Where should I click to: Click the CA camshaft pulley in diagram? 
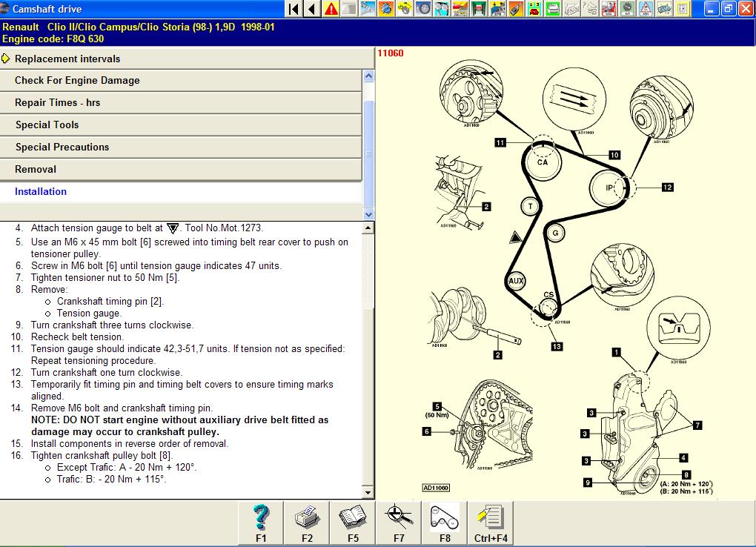(x=543, y=162)
